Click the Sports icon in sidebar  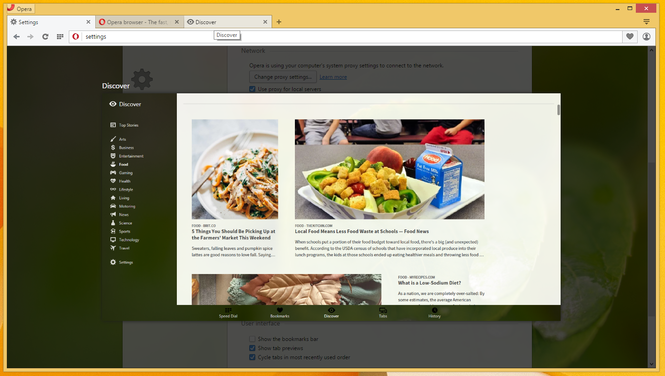(x=113, y=231)
